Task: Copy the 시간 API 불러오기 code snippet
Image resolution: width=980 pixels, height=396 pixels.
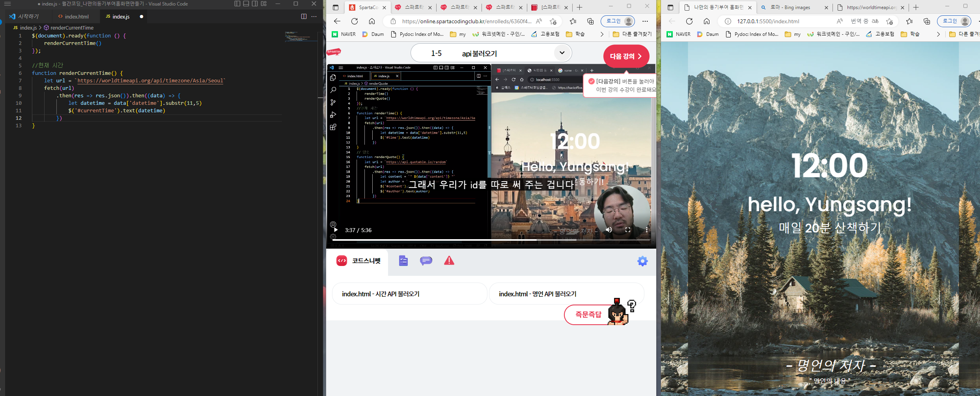Action: coord(410,294)
